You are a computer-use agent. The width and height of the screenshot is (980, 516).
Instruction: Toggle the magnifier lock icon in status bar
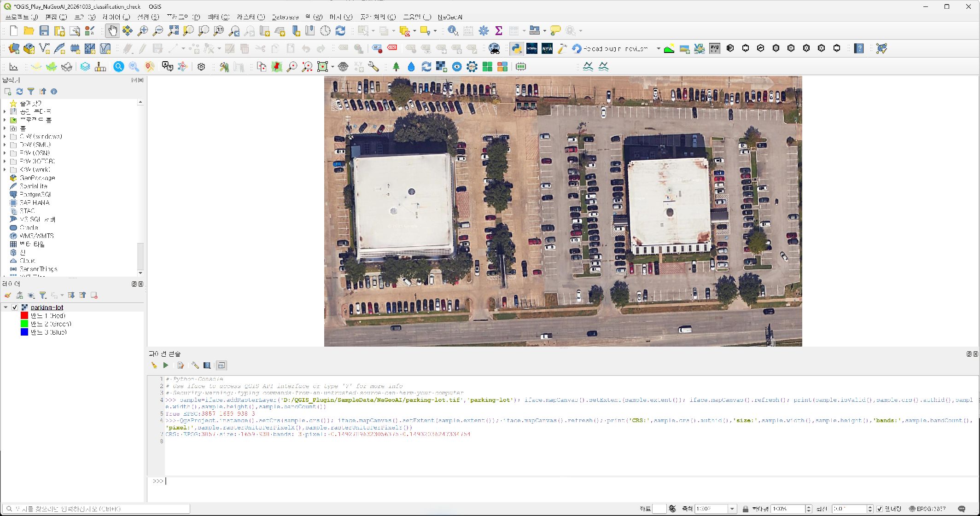point(745,509)
